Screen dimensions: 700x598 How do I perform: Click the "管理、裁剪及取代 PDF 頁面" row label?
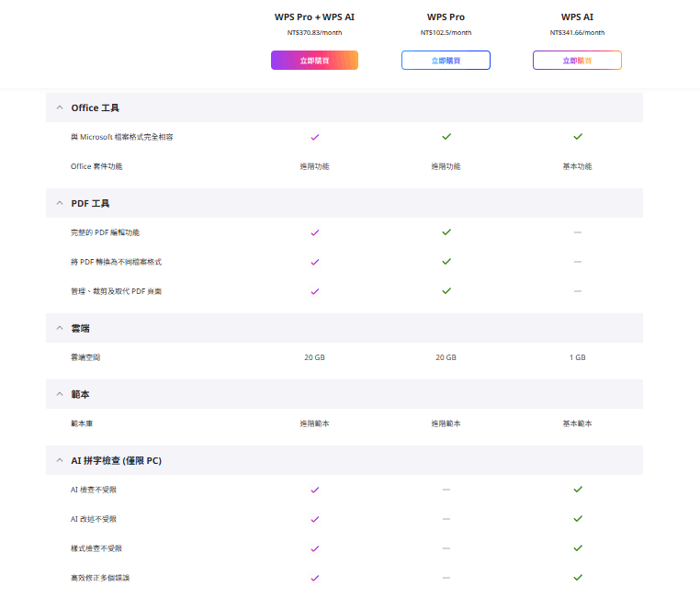pyautogui.click(x=116, y=291)
